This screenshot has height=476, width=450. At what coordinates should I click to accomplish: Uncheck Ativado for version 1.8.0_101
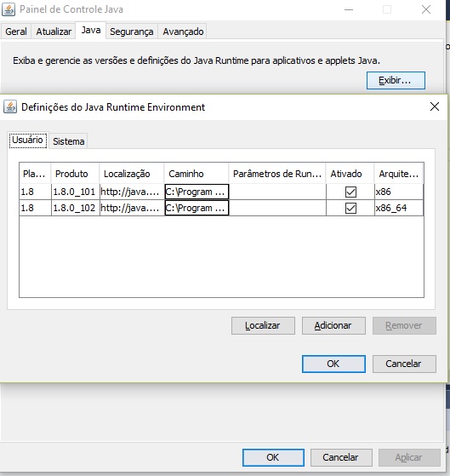350,192
